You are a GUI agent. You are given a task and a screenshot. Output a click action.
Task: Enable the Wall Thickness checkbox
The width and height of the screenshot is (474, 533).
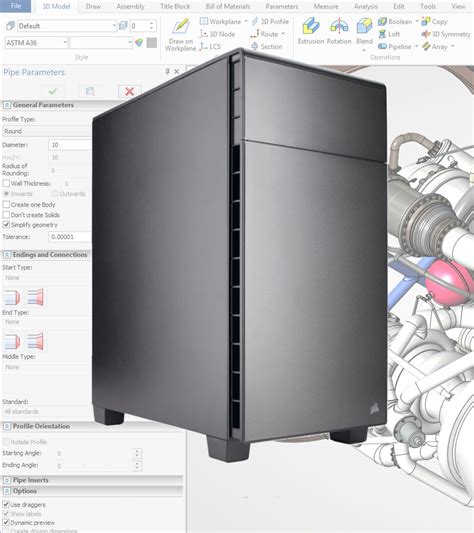(6, 184)
